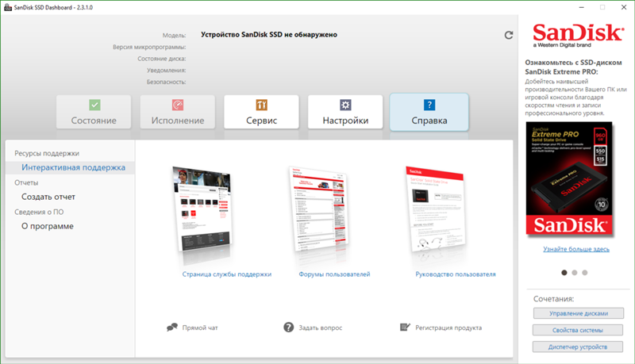Open the Форумы пользователей link
Image resolution: width=635 pixels, height=364 pixels.
pyautogui.click(x=334, y=274)
